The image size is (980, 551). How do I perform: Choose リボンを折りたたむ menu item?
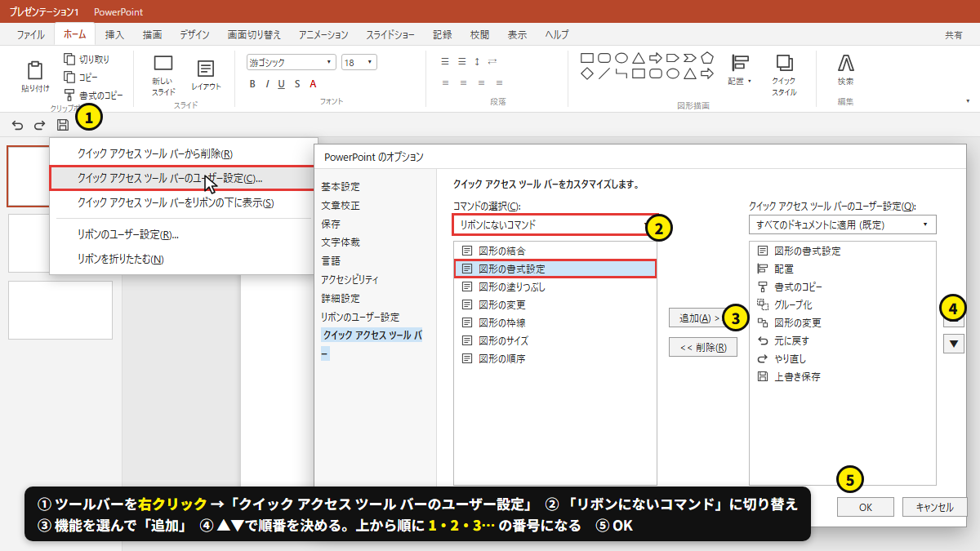(x=182, y=259)
